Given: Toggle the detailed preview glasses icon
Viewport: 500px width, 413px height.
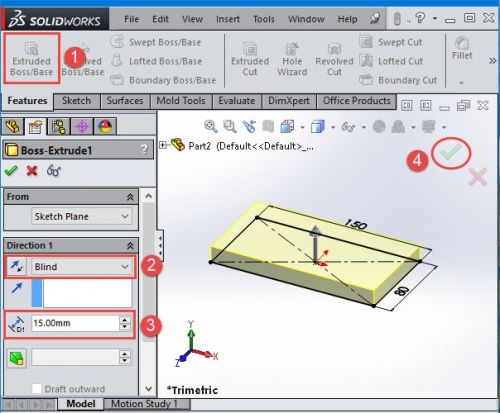Looking at the screenshot, I should point(54,171).
